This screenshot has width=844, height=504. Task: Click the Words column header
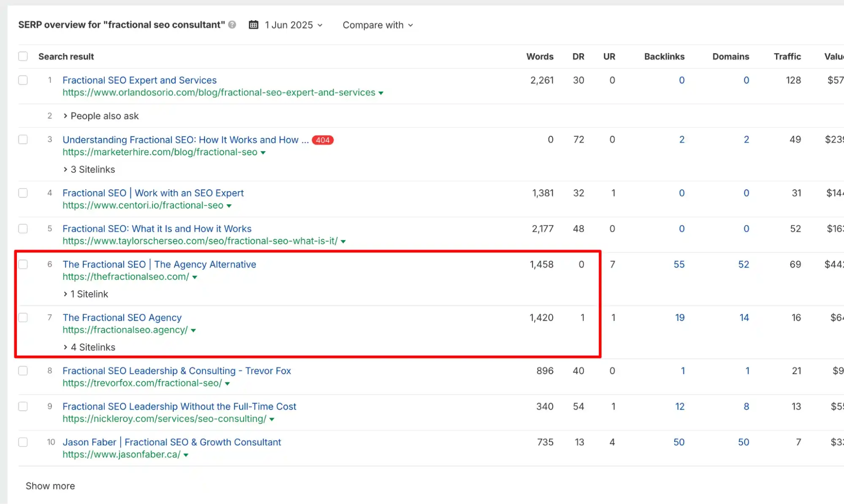pos(540,57)
